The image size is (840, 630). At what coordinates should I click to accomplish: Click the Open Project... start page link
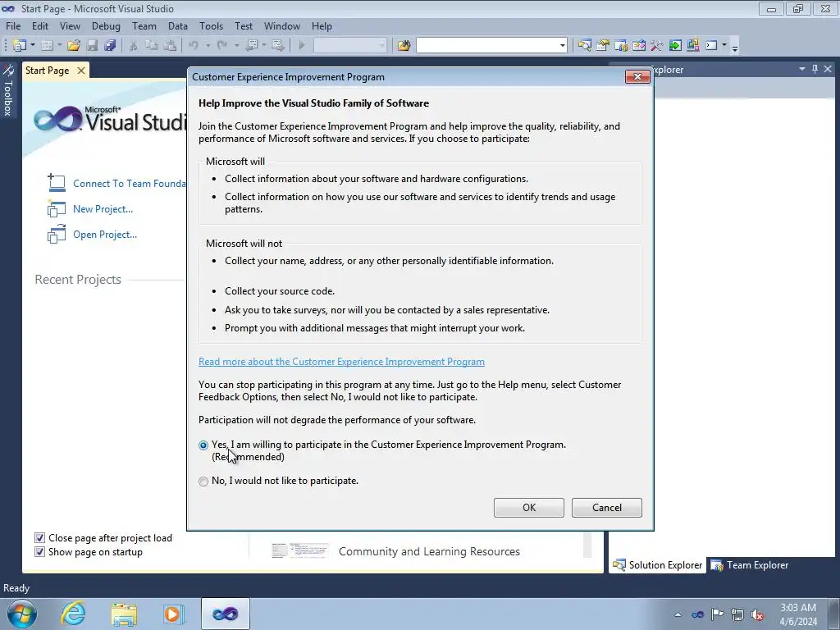(x=105, y=234)
